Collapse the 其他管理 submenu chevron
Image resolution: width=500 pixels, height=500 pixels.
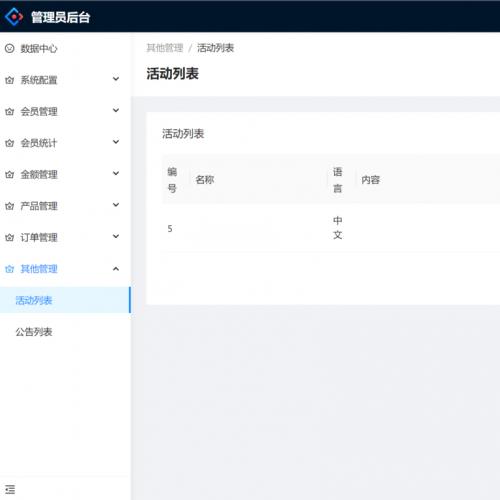(x=116, y=269)
